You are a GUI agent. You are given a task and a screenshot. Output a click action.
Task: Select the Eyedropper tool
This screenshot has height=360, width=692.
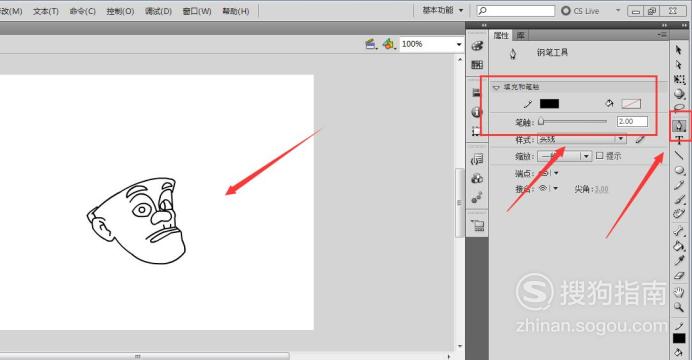pyautogui.click(x=679, y=261)
